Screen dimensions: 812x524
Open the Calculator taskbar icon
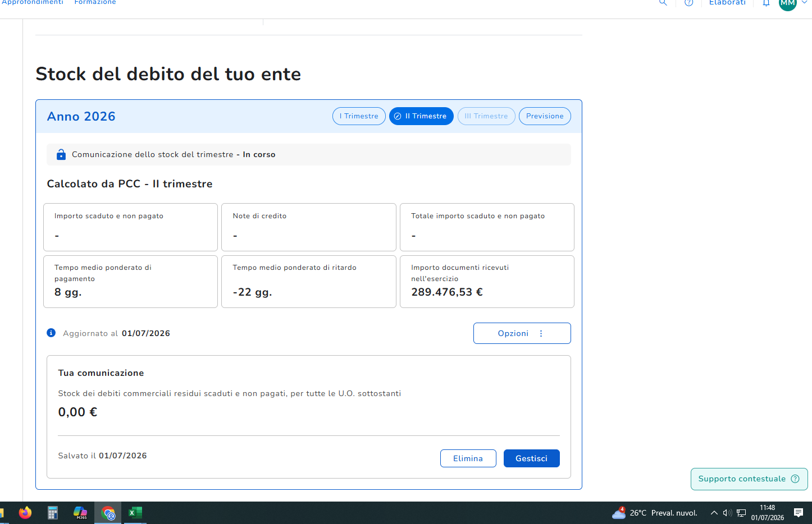[53, 513]
